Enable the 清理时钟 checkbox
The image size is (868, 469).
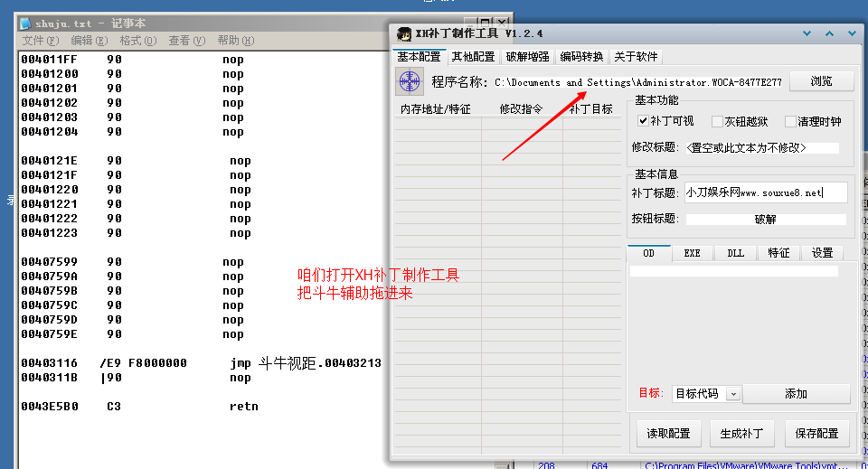pyautogui.click(x=790, y=121)
